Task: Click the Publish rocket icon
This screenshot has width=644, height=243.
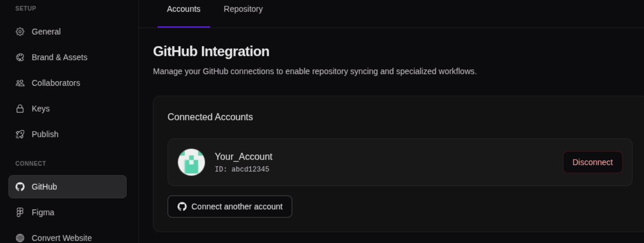Action: coord(20,134)
